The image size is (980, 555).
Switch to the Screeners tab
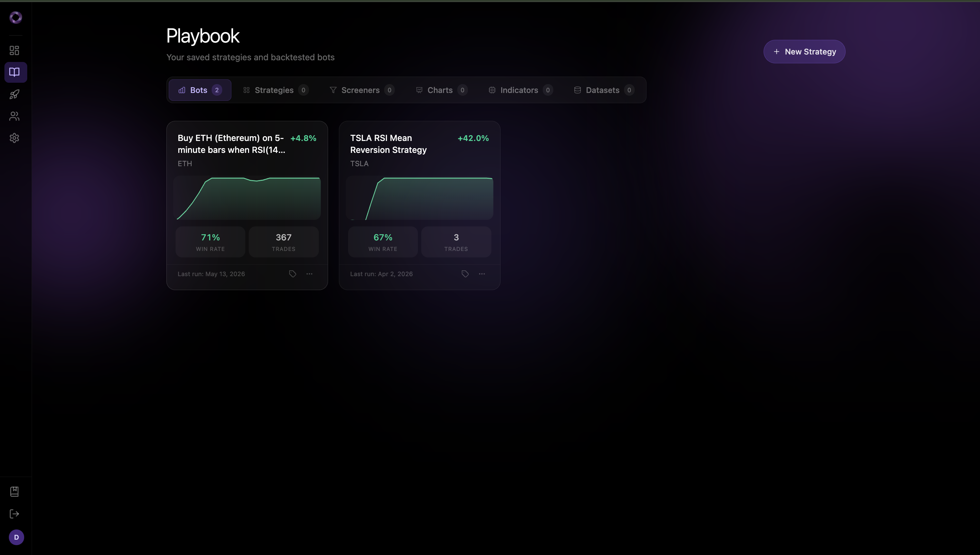click(362, 90)
